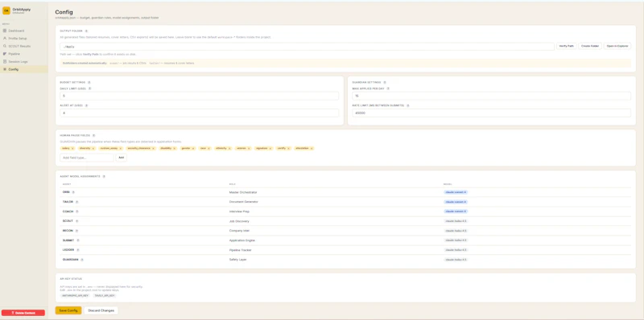The width and height of the screenshot is (644, 320).
Task: Show help icon next to Alert At
Action: [86, 105]
